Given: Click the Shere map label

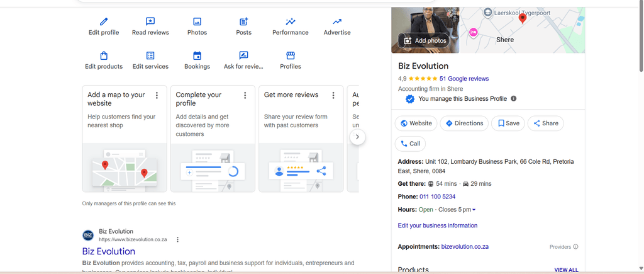Looking at the screenshot, I should click(505, 40).
